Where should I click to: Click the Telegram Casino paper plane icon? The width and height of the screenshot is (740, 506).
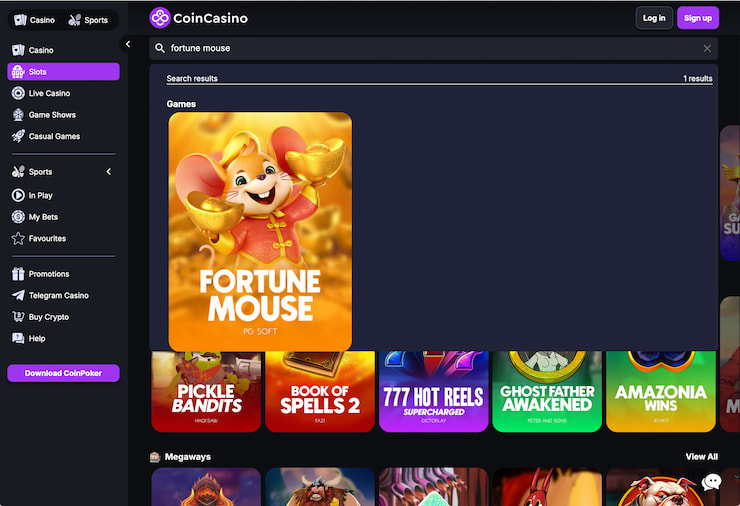click(18, 295)
